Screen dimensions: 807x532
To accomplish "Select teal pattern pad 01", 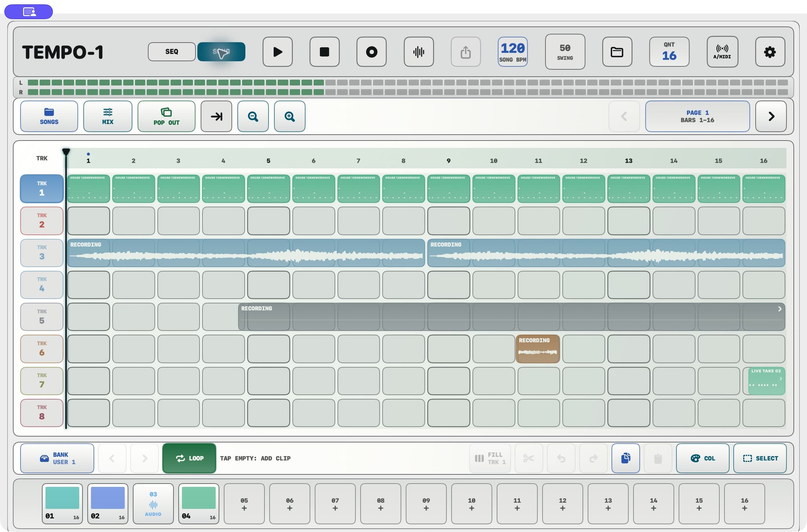I will [x=62, y=503].
